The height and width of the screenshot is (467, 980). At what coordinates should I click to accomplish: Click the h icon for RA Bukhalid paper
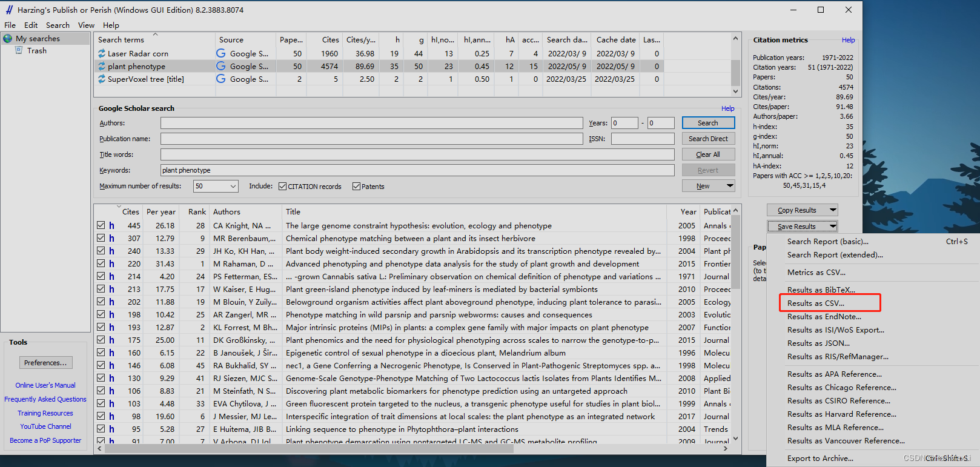[x=111, y=365]
